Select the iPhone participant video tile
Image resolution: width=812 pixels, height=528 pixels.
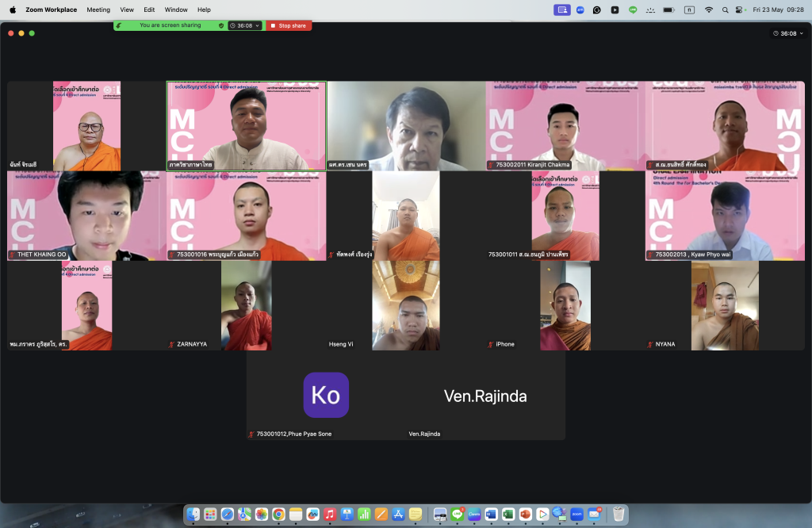[x=565, y=305]
